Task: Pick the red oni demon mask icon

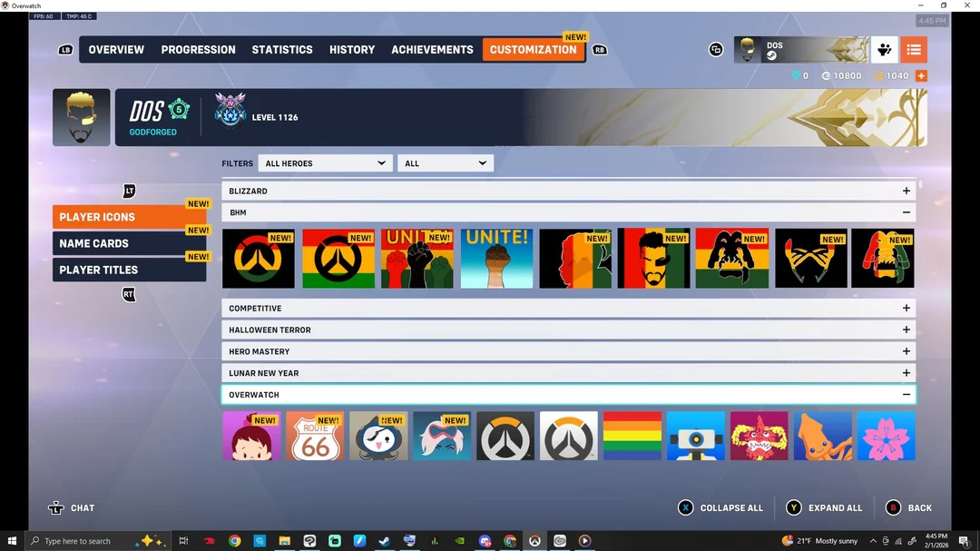Action: click(759, 436)
